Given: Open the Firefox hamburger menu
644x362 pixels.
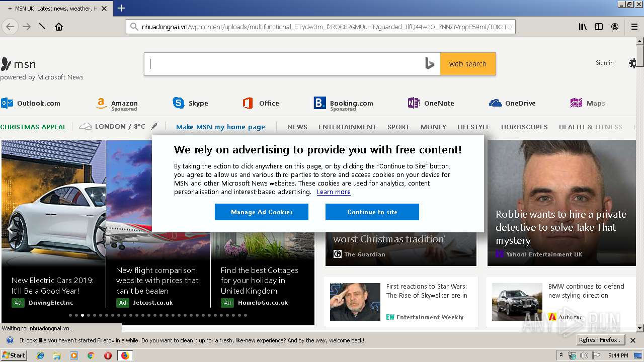Looking at the screenshot, I should coord(634,27).
